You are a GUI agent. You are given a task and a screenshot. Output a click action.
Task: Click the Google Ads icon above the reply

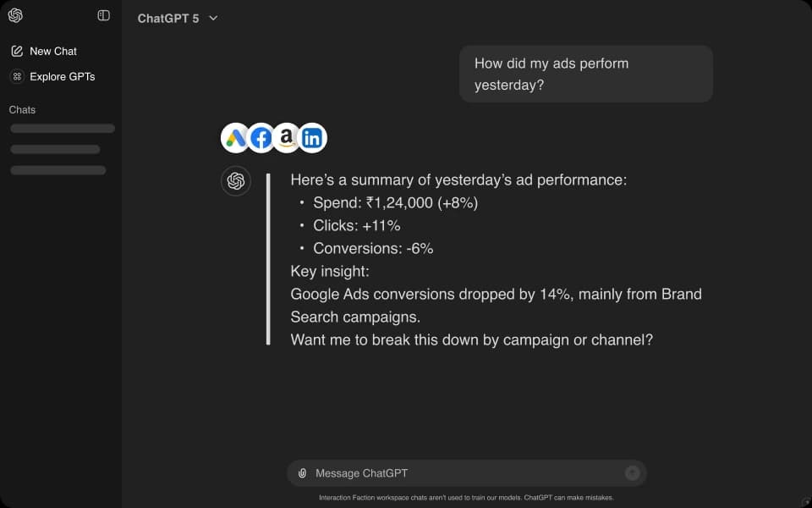click(235, 136)
